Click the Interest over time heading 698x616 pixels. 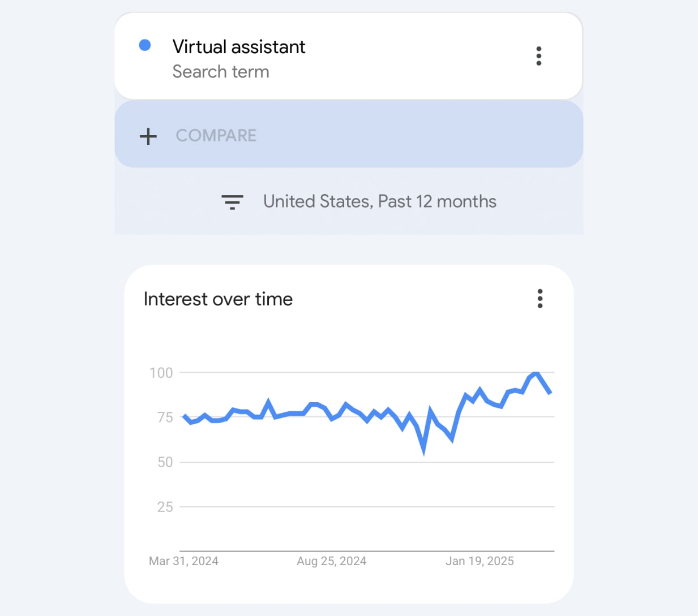pyautogui.click(x=218, y=299)
